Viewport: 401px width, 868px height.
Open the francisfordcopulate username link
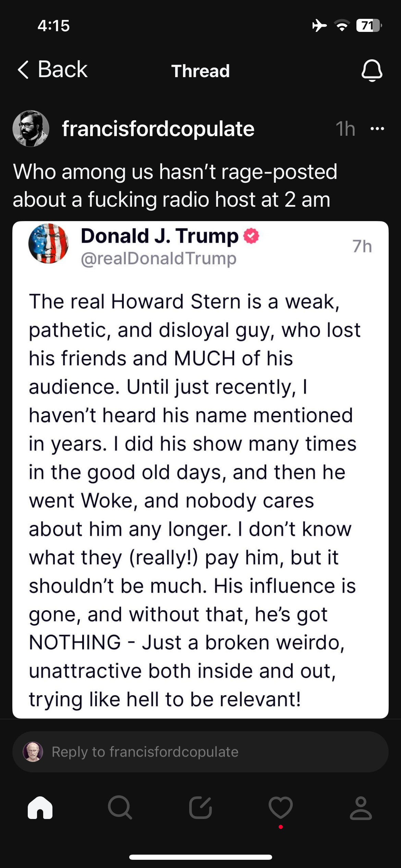(x=158, y=129)
